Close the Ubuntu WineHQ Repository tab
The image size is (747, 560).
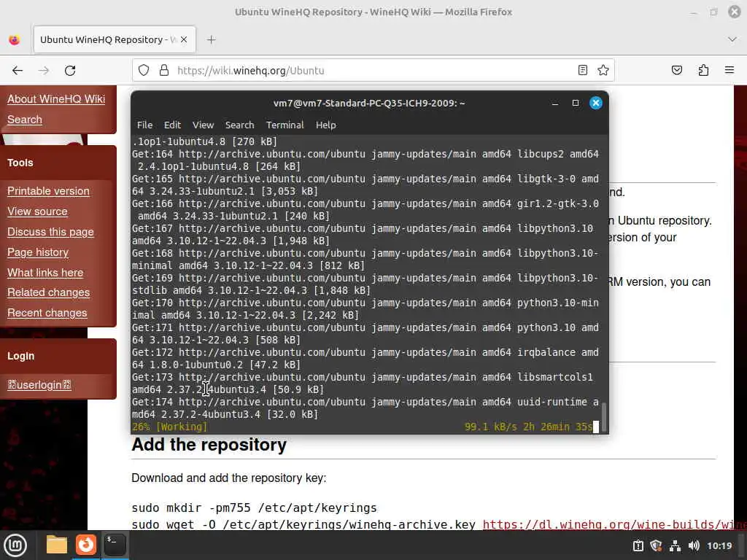(x=184, y=39)
